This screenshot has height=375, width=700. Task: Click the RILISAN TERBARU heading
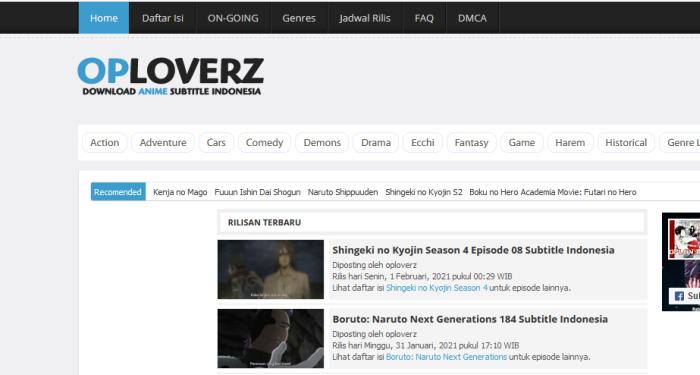click(x=264, y=222)
